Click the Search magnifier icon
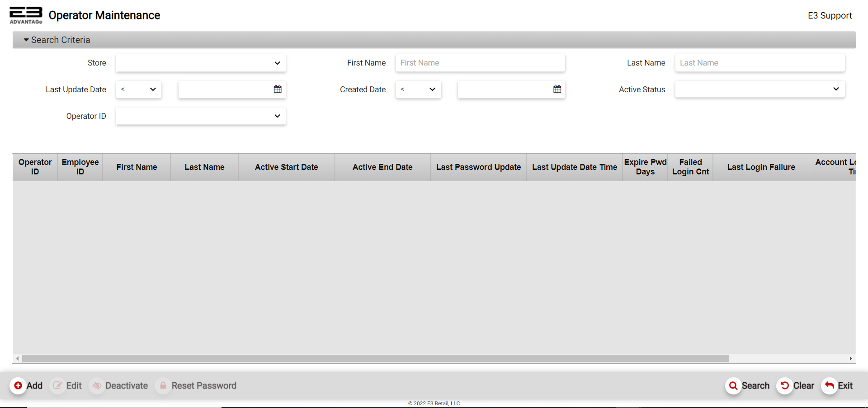Screen dimensions: 868x408 point(733,385)
